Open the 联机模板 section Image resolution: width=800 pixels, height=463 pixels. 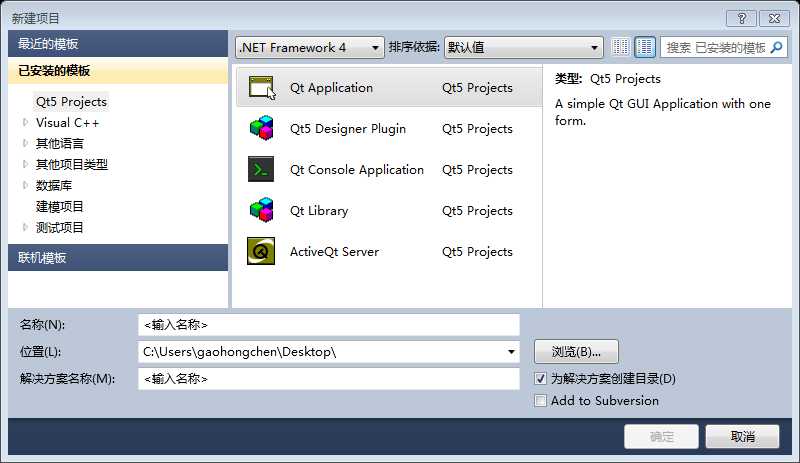tap(118, 257)
